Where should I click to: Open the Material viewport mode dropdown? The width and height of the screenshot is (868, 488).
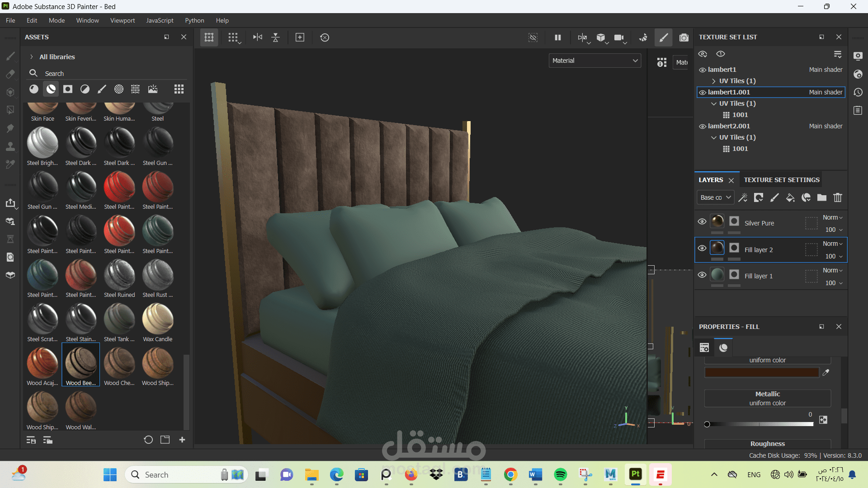595,61
